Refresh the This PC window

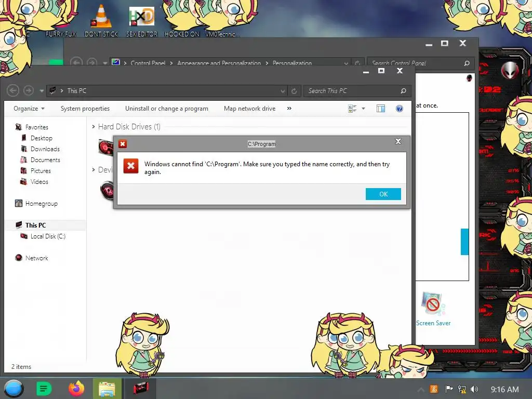[x=294, y=91]
